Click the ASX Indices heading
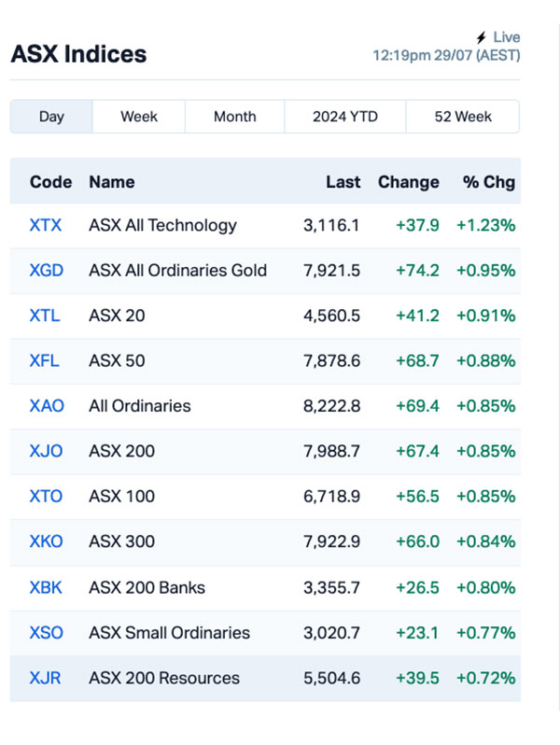 coord(78,54)
